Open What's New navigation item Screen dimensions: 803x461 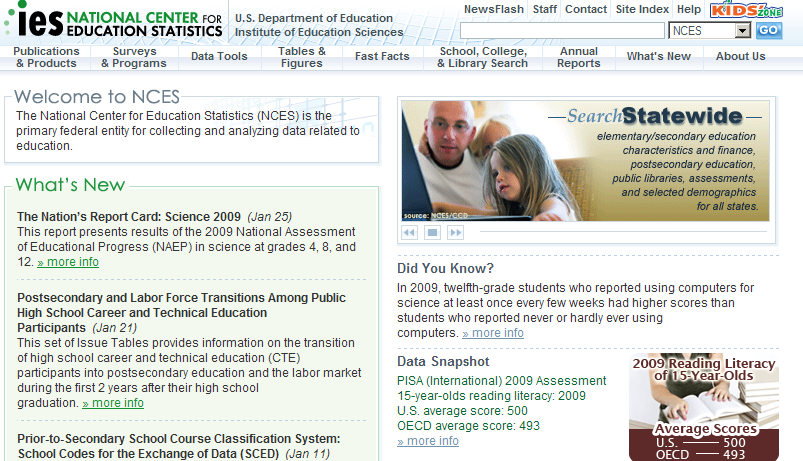click(659, 56)
